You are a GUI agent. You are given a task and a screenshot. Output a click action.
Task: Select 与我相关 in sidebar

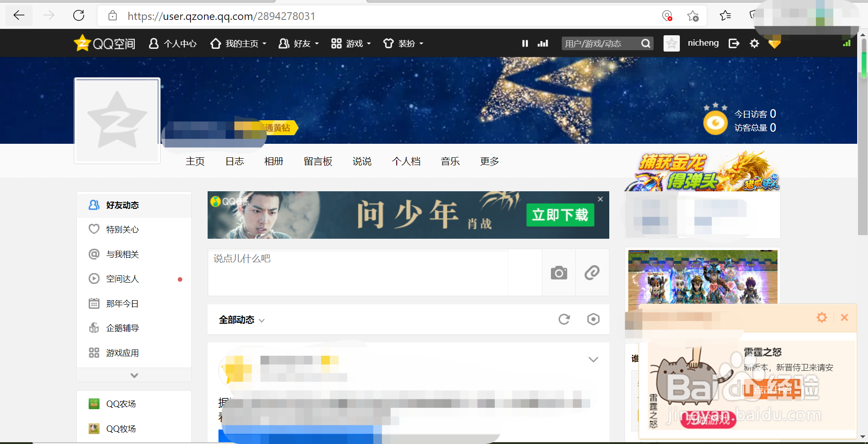pyautogui.click(x=134, y=255)
